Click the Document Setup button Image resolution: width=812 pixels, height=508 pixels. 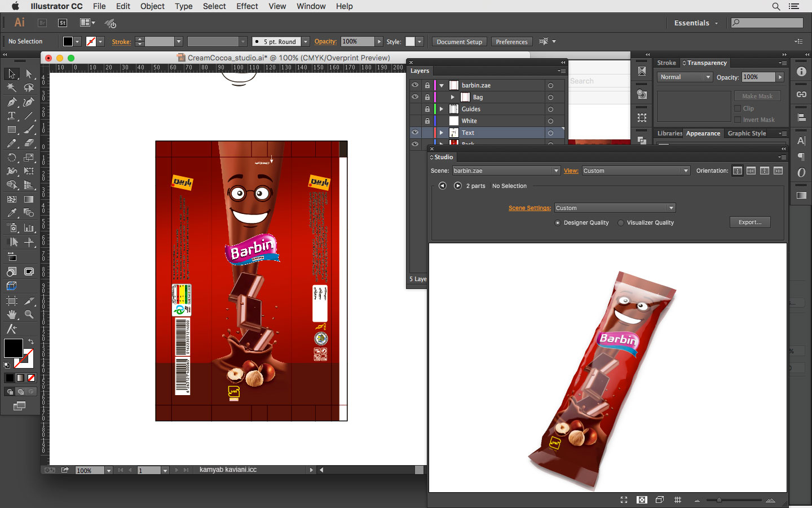click(459, 42)
